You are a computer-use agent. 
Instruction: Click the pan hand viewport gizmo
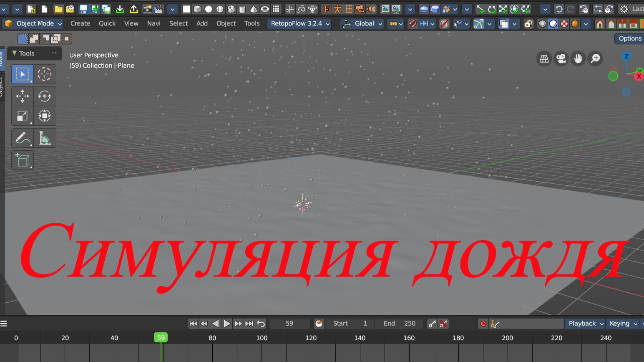578,59
